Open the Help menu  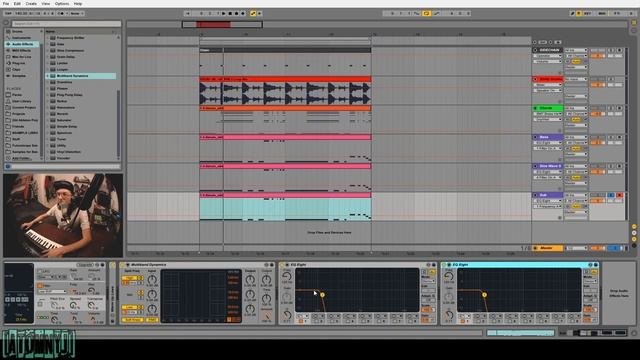pyautogui.click(x=78, y=4)
